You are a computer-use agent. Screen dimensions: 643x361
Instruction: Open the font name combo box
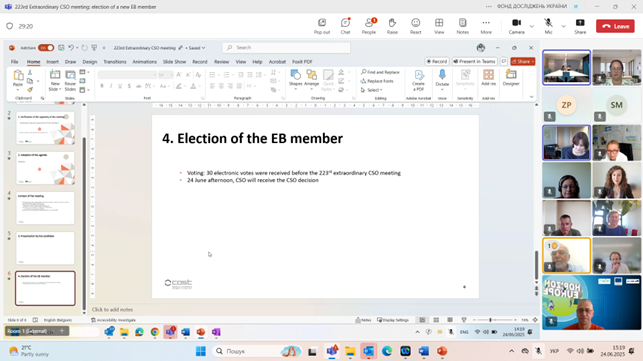coord(127,75)
